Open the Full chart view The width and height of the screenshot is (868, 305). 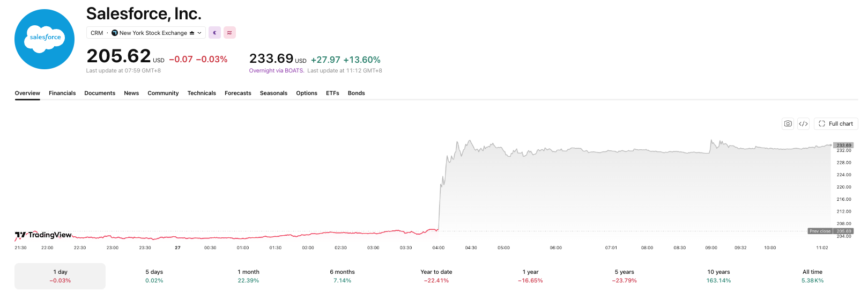pyautogui.click(x=836, y=124)
